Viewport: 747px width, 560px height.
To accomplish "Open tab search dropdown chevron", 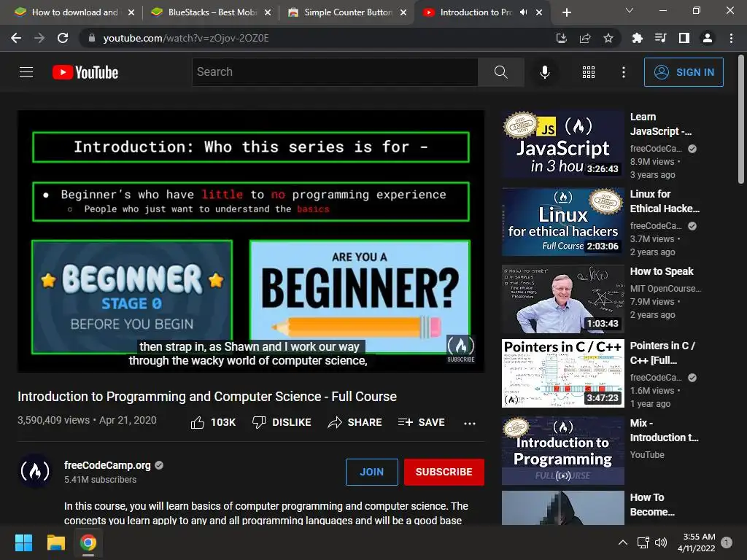I will click(x=630, y=10).
